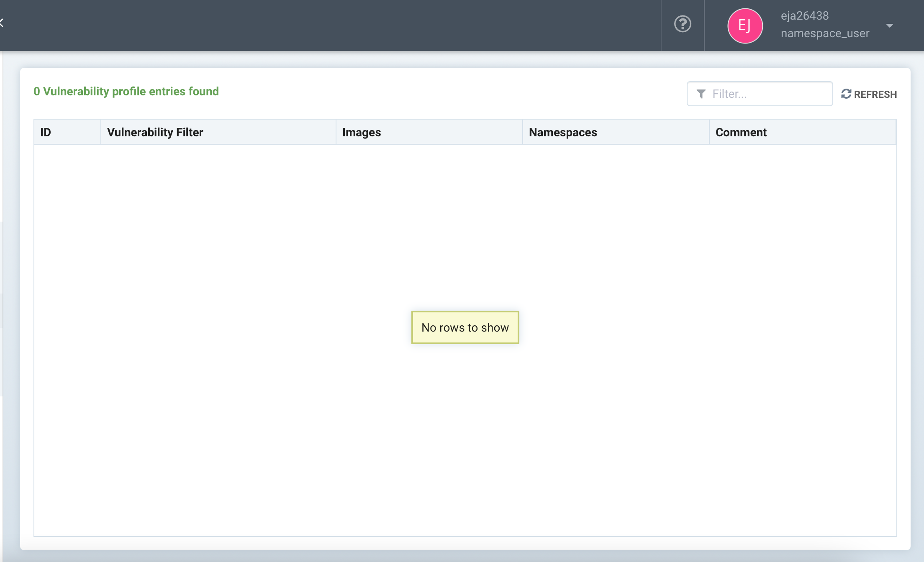Sort by the Namespaces column header
Image resolution: width=924 pixels, height=562 pixels.
pos(563,132)
